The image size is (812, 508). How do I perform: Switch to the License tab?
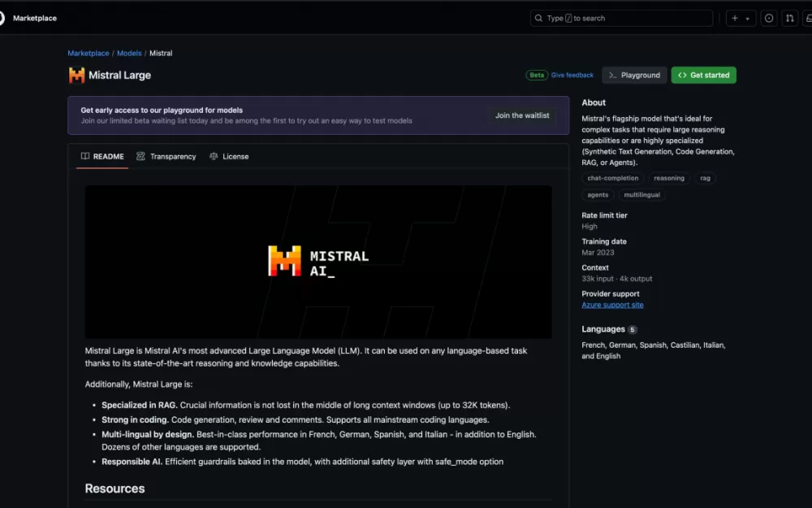(x=229, y=157)
